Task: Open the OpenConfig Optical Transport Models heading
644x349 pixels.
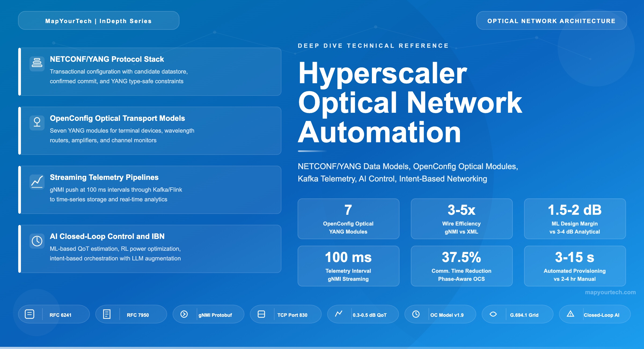Action: pos(118,118)
